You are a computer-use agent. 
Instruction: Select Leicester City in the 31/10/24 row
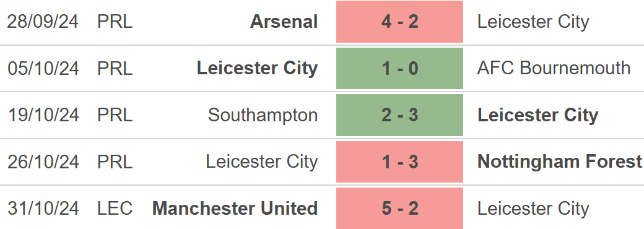[x=533, y=208]
